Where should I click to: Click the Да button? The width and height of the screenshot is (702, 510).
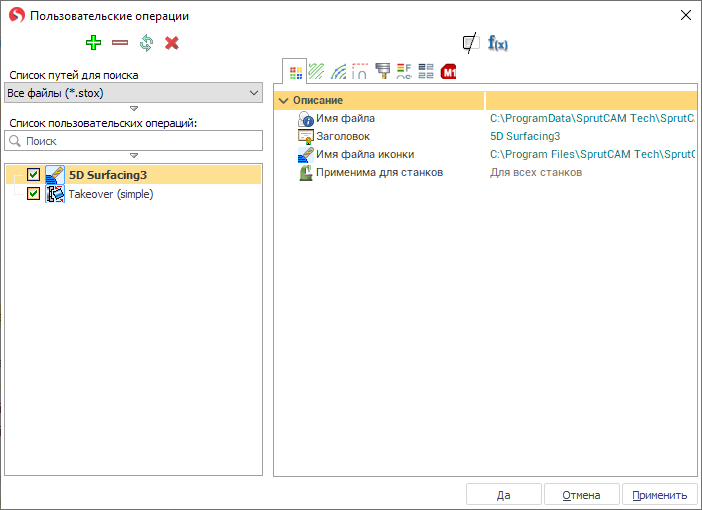504,495
